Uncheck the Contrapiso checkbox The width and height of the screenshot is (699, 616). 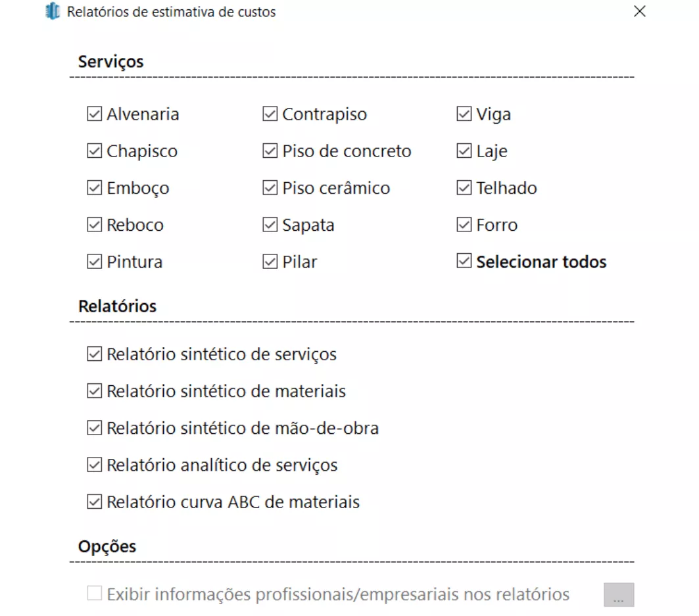(270, 114)
